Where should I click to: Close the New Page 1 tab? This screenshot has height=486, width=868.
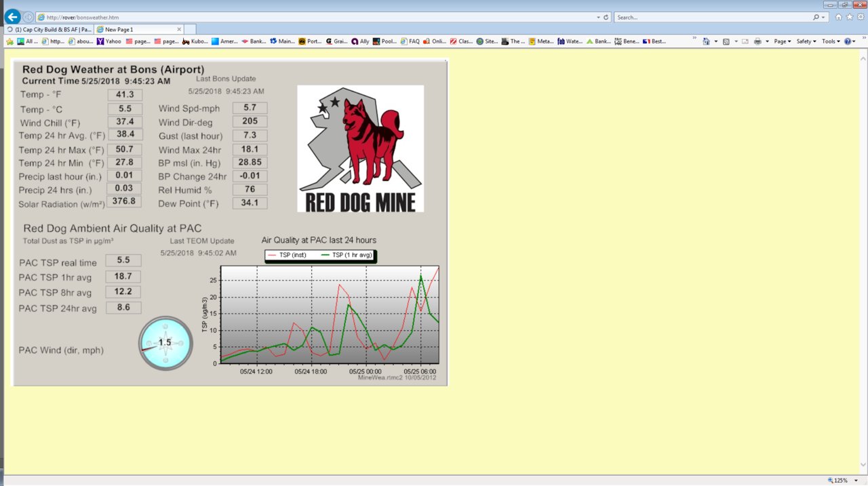click(179, 29)
